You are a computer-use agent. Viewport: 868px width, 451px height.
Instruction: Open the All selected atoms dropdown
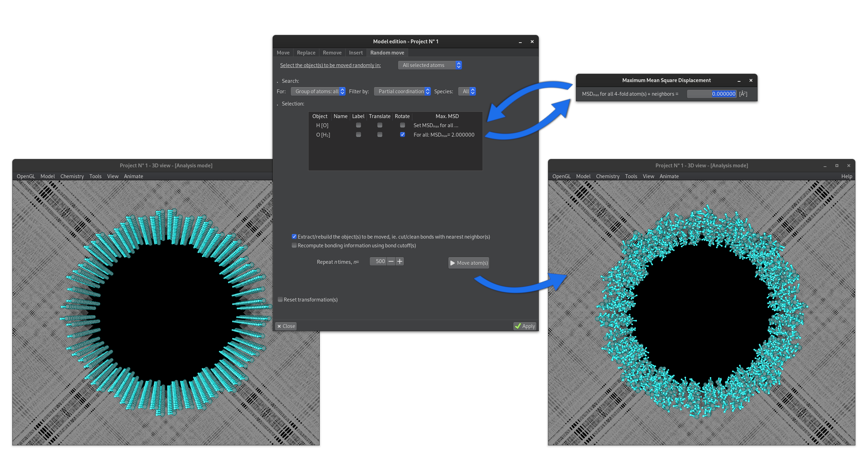tap(430, 65)
